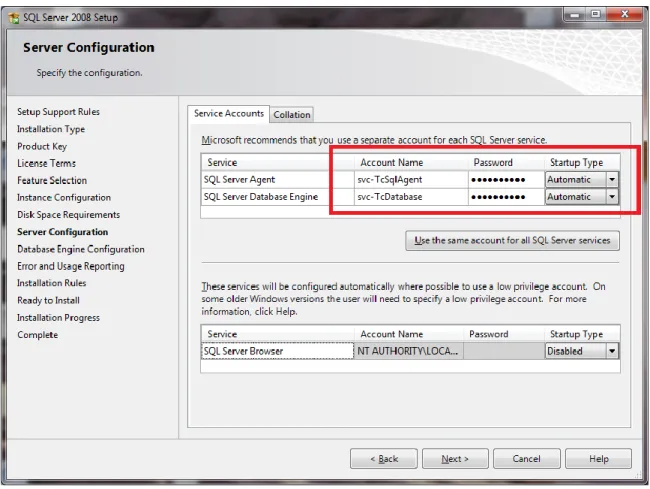Image resolution: width=650 pixels, height=489 pixels.
Task: Click 'Use the same account for all SQL Server services'
Action: click(512, 240)
